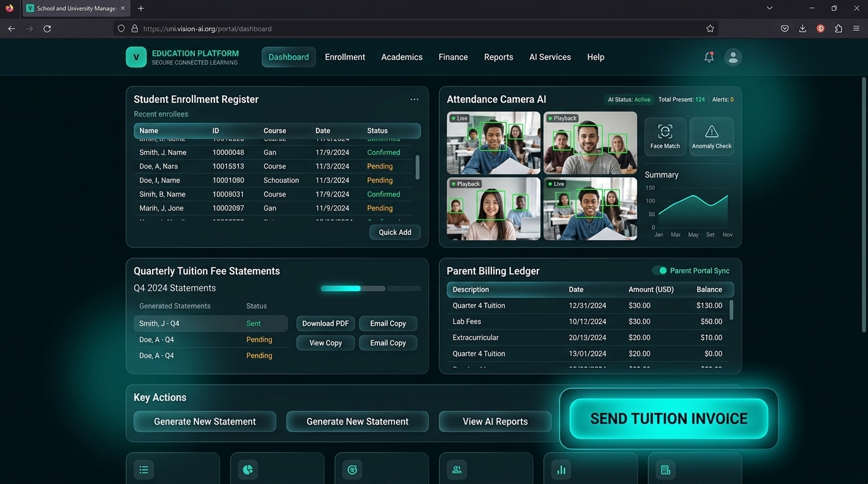Select the Smith, J - Q4 statement
868x484 pixels.
click(211, 323)
